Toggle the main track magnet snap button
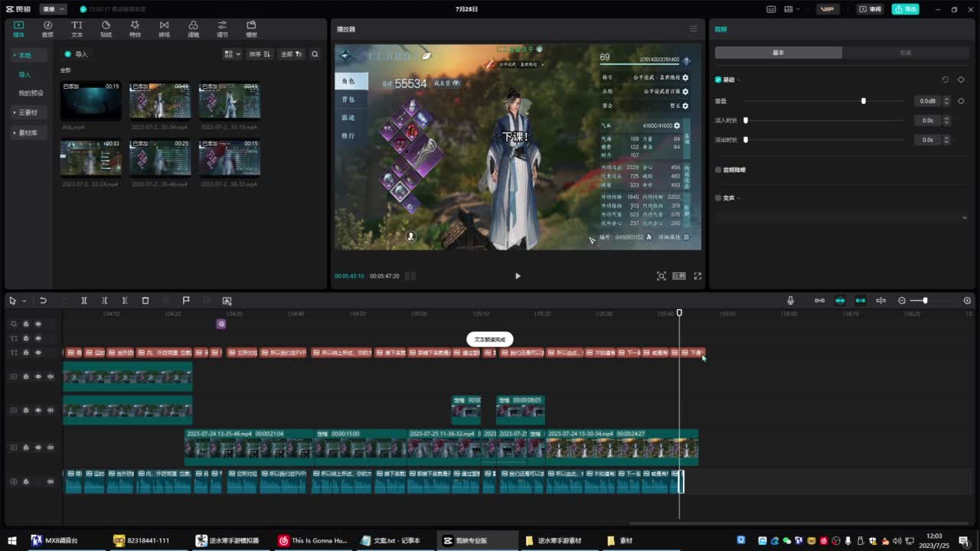 (819, 301)
